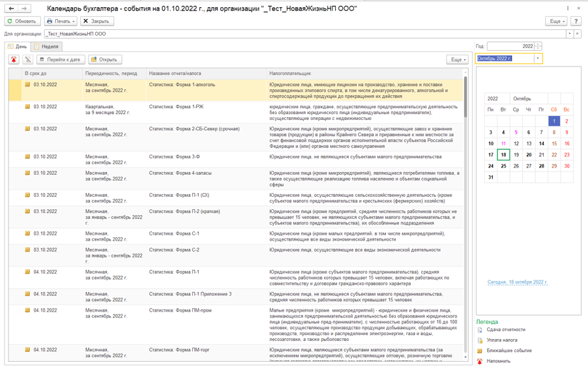Sort by the В срок до column header
The image size is (588, 367).
(x=51, y=74)
